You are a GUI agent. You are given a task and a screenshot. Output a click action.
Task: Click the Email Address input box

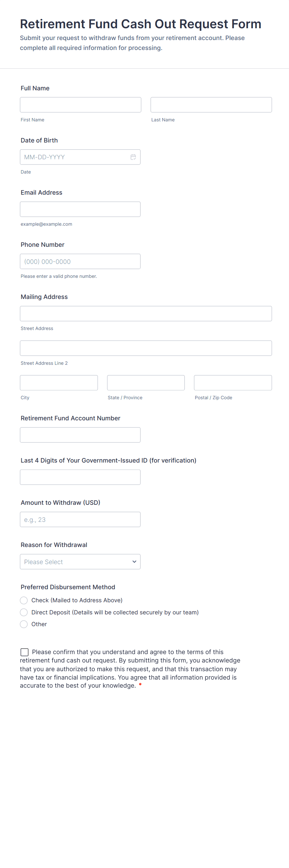coord(80,209)
